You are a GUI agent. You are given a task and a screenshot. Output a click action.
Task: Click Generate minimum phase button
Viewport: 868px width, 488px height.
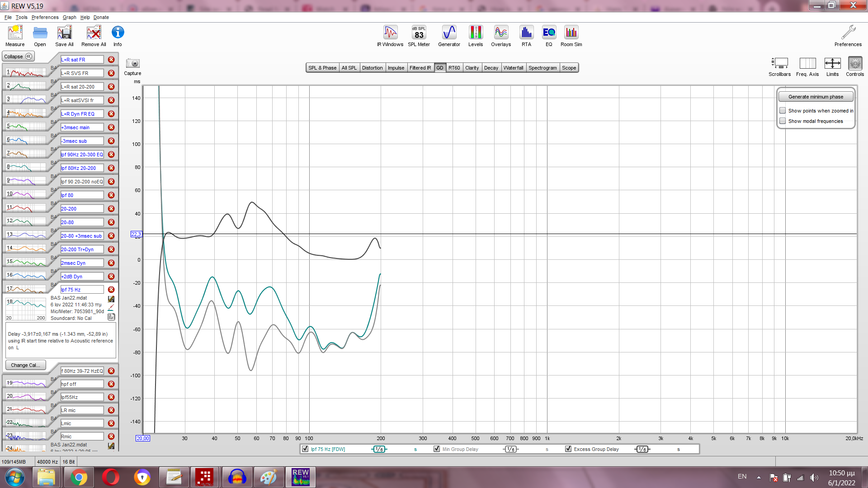tap(816, 97)
